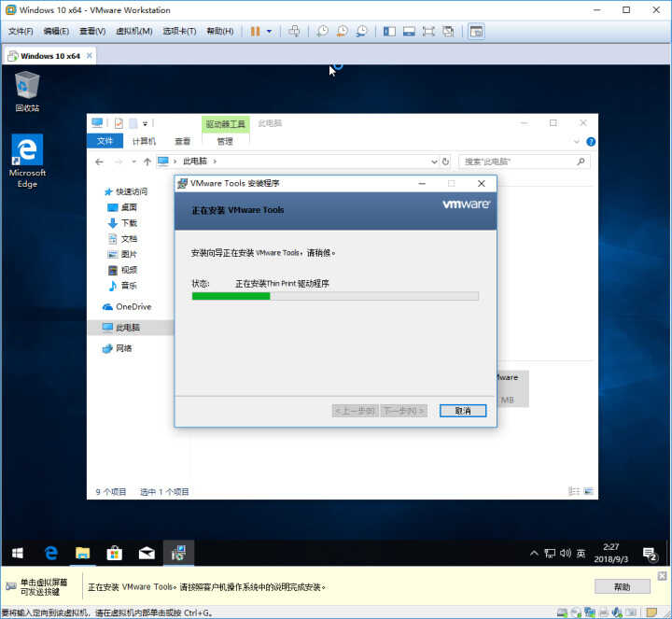Click the Microsoft Edge desktop shortcut
The image size is (672, 619).
(27, 162)
